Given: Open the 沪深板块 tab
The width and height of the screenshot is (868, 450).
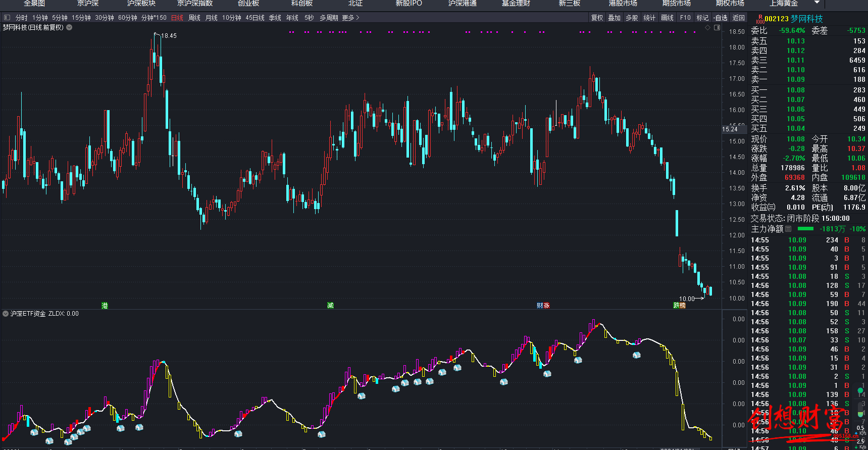Looking at the screenshot, I should (x=141, y=4).
